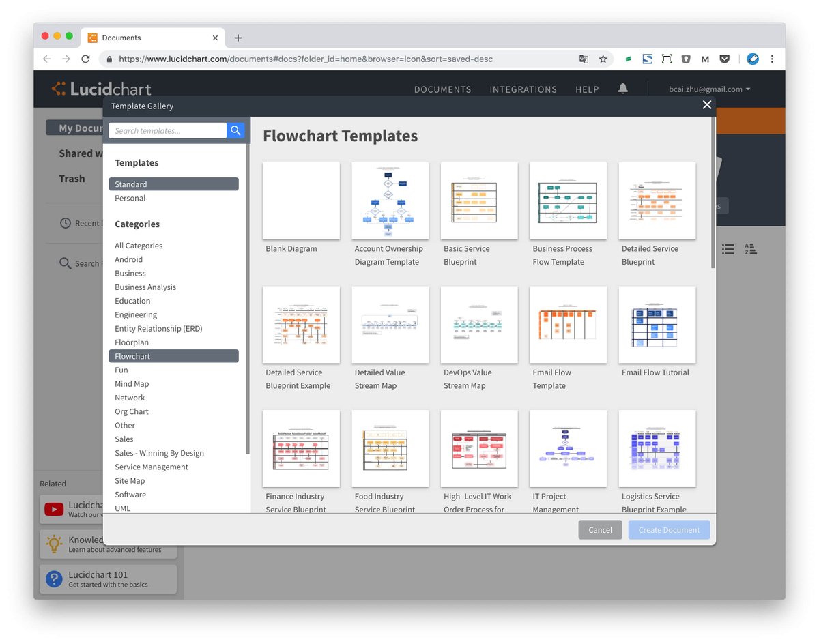819x644 pixels.
Task: Open the HELP nav menu
Action: click(x=587, y=89)
